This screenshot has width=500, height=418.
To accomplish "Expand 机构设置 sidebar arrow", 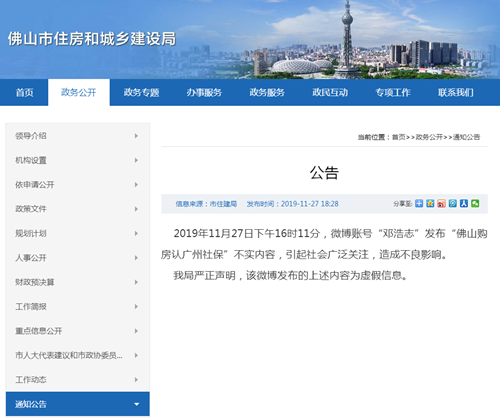I will 136,160.
